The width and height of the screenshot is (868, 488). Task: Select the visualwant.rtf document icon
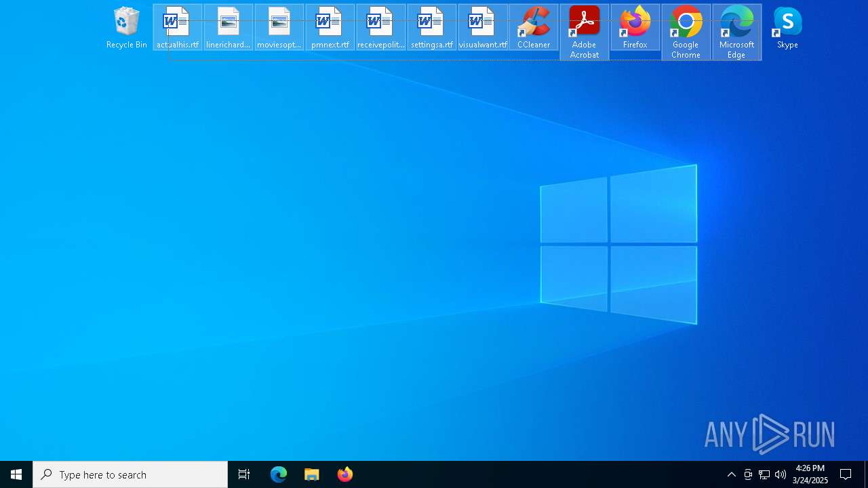483,28
